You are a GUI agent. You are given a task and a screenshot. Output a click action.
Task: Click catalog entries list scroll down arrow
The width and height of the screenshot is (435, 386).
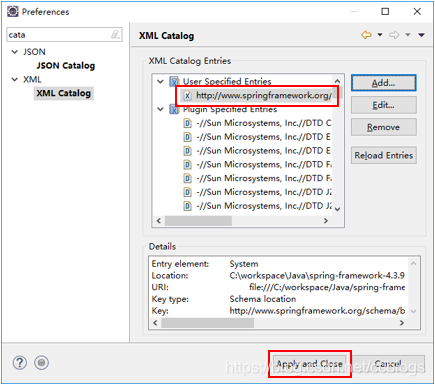tap(337, 209)
